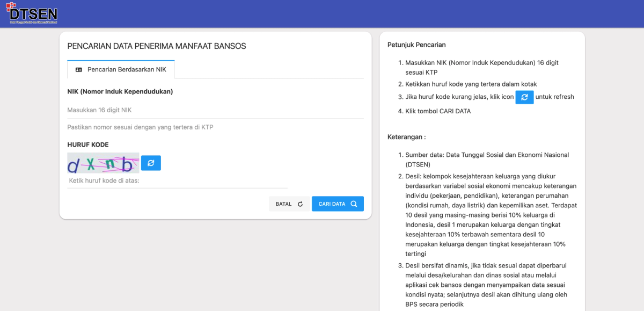Click the ID card icon in the NIK tab

pyautogui.click(x=79, y=70)
